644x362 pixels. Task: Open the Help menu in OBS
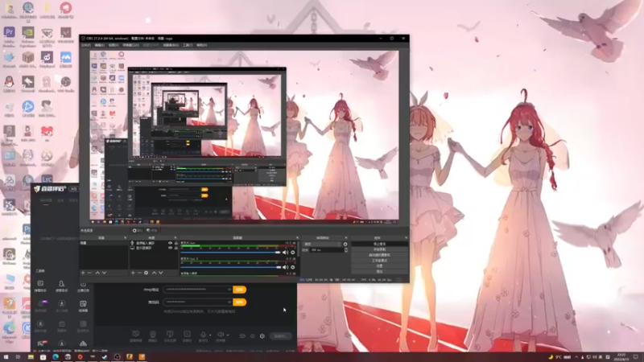[202, 45]
